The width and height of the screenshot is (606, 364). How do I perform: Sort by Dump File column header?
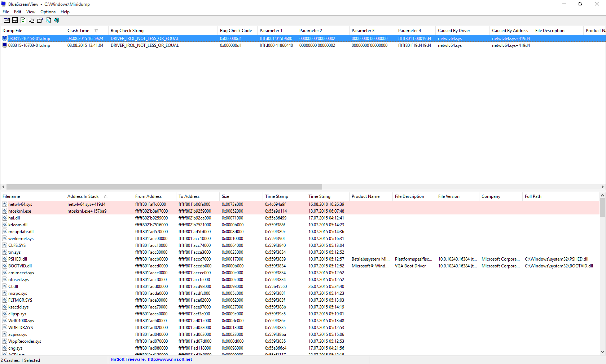point(32,31)
